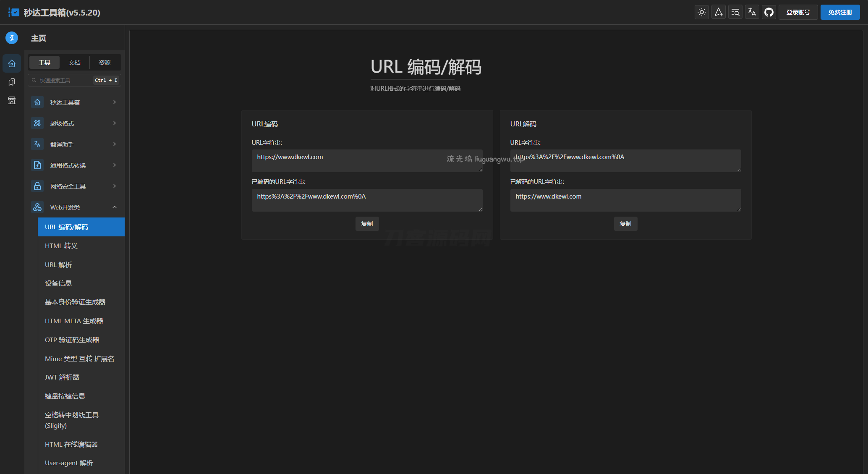Click the blue round avatar icon
Viewport: 868px width, 474px height.
coord(12,38)
